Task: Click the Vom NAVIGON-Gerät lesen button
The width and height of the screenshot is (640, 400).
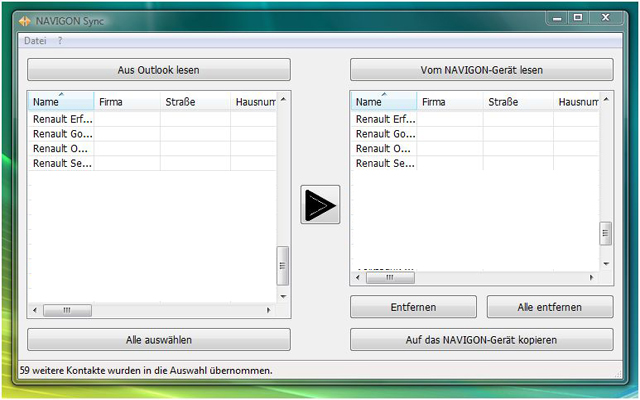Action: tap(481, 70)
